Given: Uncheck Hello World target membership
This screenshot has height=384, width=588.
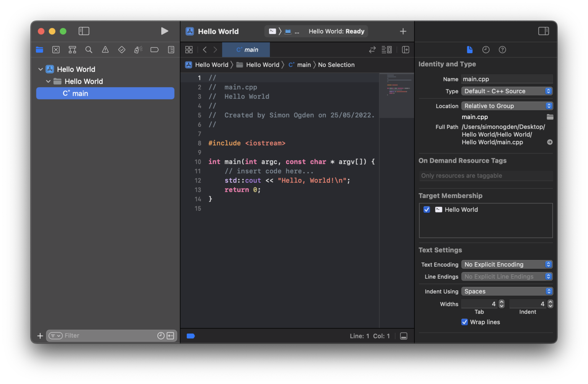Looking at the screenshot, I should [x=427, y=209].
